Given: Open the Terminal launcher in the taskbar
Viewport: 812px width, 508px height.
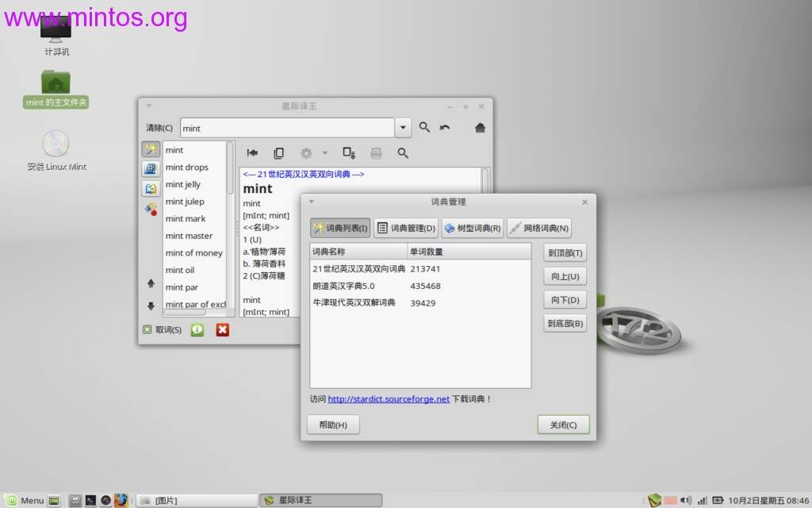Looking at the screenshot, I should coord(90,500).
